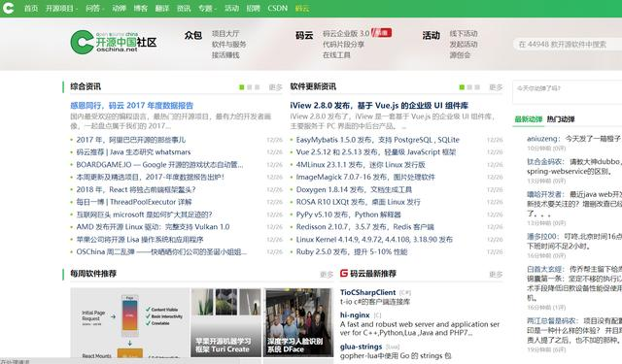This screenshot has width=622, height=364.
Task: Click the white C logo in the green top bar
Action: coord(8,8)
